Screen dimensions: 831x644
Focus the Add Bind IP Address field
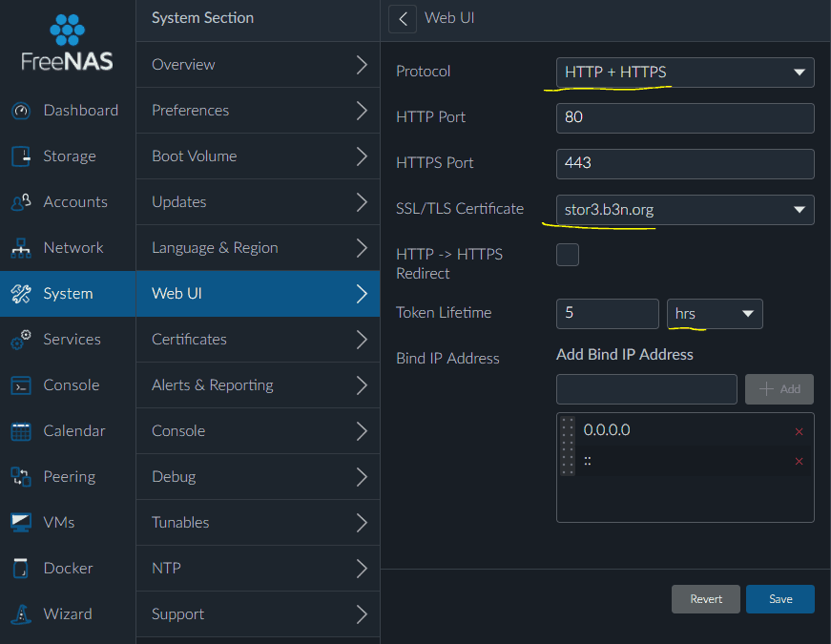tap(646, 389)
